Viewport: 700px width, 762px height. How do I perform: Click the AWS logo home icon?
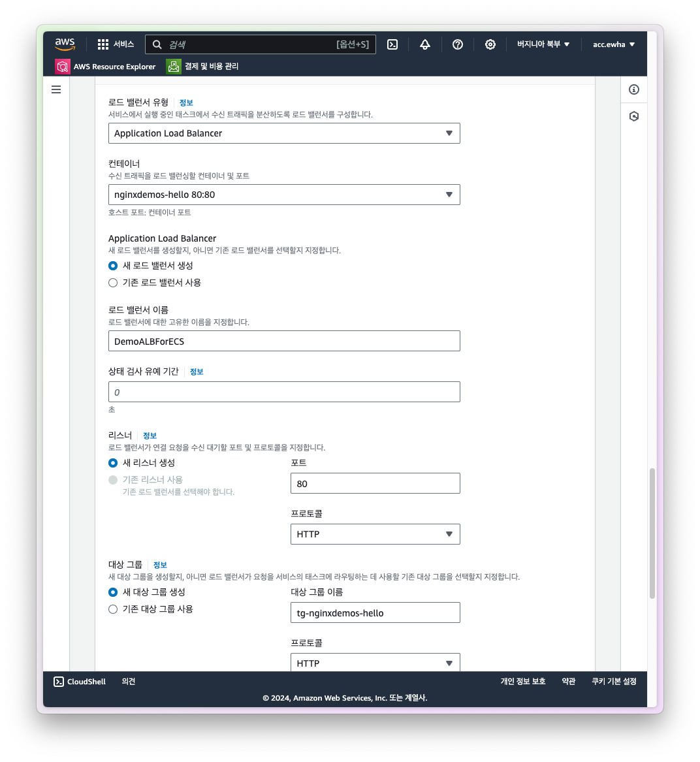point(65,44)
